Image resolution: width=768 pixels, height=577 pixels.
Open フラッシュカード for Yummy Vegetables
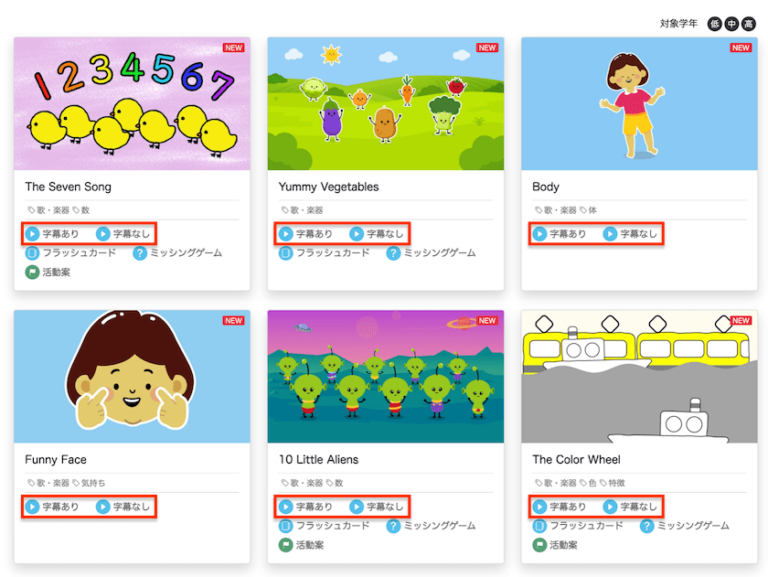(324, 253)
